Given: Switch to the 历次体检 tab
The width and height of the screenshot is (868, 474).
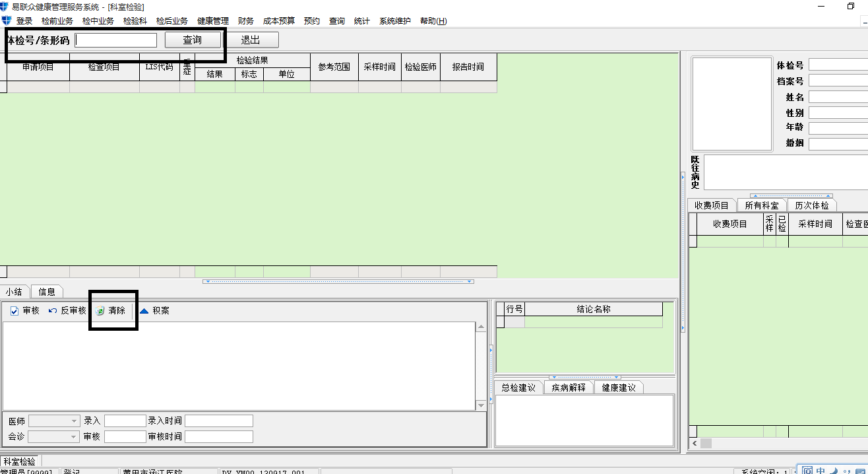Looking at the screenshot, I should coord(812,205).
